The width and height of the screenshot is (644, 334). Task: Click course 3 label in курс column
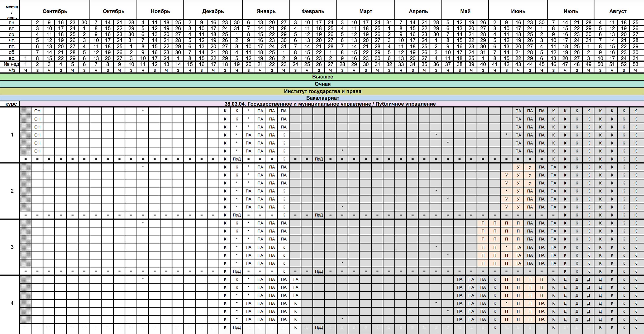click(10, 247)
